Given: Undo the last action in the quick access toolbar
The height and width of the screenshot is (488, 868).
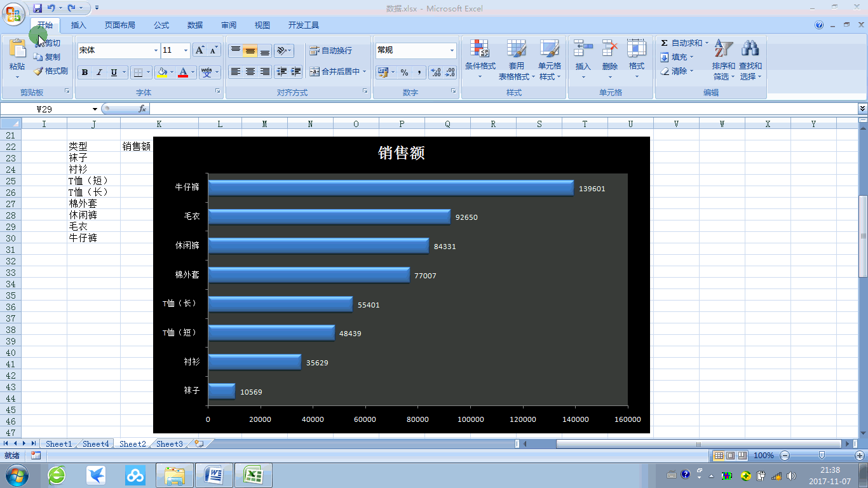Looking at the screenshot, I should 51,8.
